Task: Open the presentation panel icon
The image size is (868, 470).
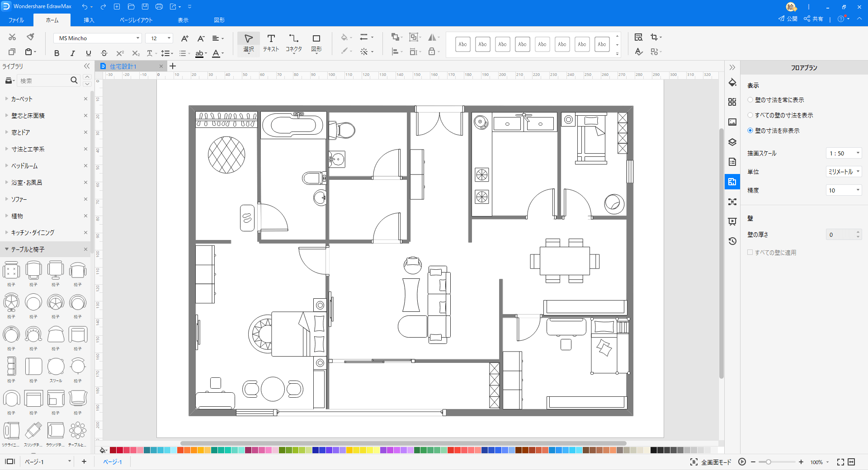Action: tap(732, 221)
